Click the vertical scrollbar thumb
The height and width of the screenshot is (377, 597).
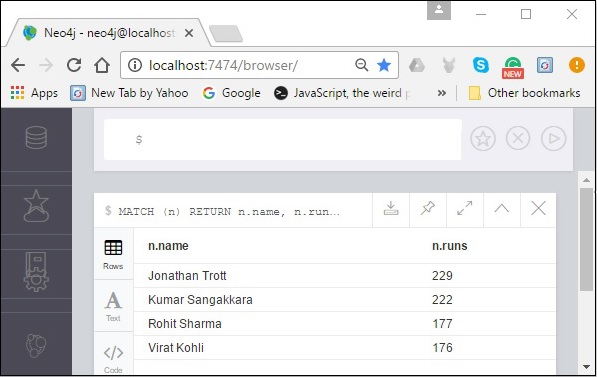tap(586, 240)
